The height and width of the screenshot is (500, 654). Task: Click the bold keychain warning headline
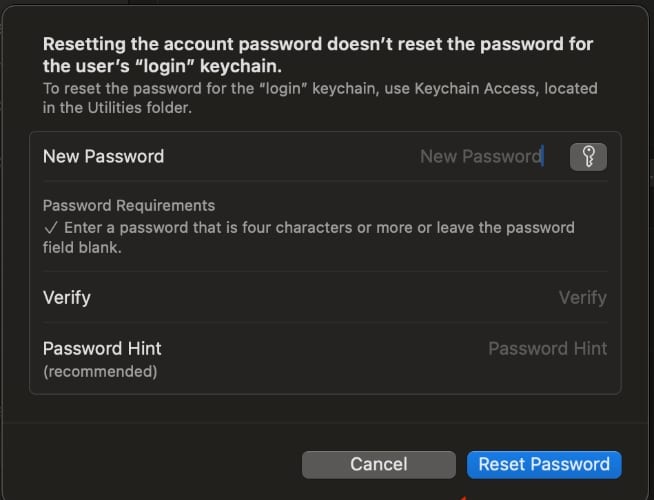[318, 55]
